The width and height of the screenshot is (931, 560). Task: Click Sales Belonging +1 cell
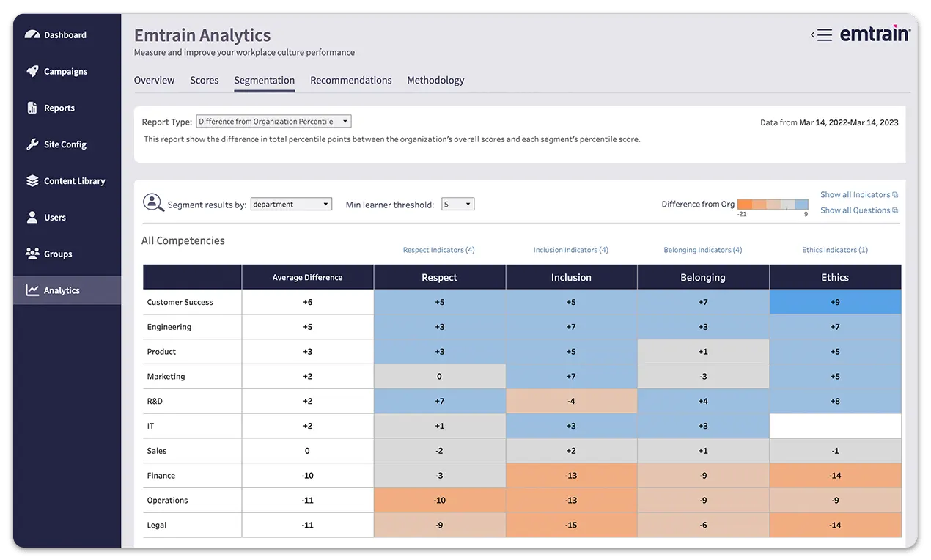(x=703, y=451)
